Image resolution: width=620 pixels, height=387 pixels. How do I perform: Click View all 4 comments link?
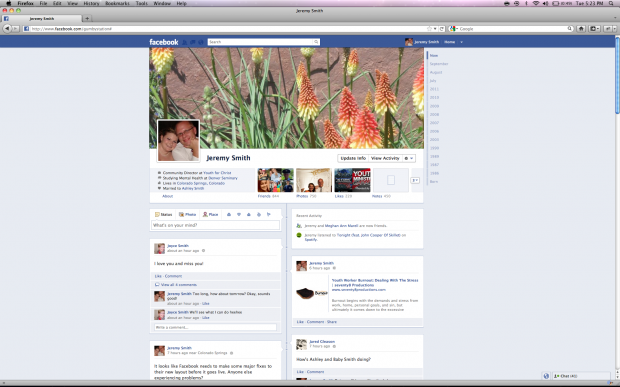click(178, 285)
